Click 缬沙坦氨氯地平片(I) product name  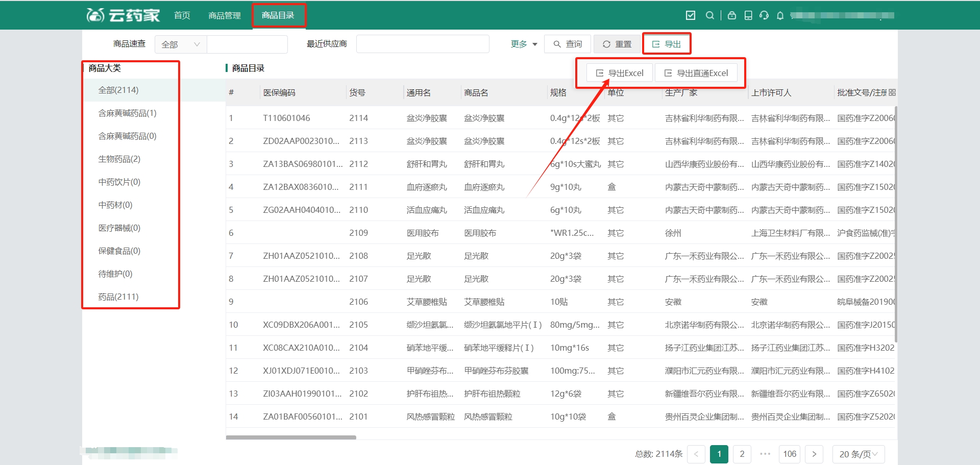click(x=503, y=325)
